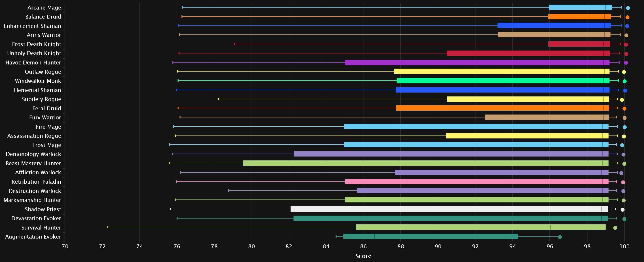Select the Survival Hunter box bar
The width and height of the screenshot is (644, 262).
481,227
